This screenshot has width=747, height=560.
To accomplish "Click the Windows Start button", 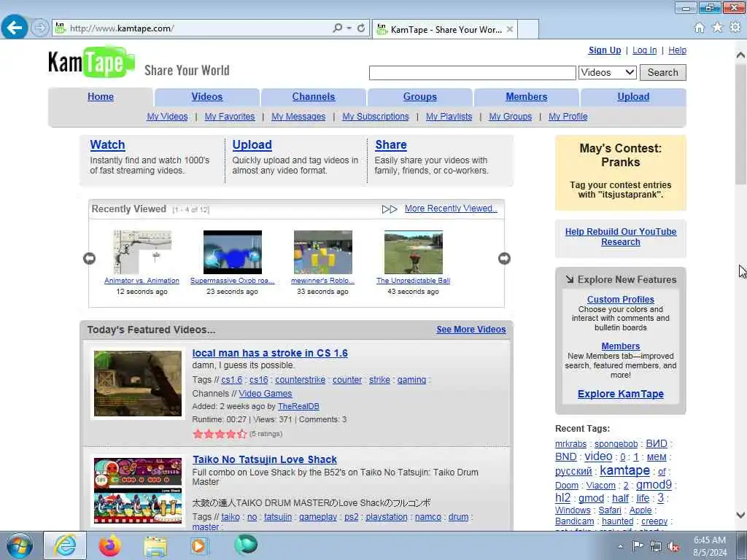I will click(x=19, y=545).
